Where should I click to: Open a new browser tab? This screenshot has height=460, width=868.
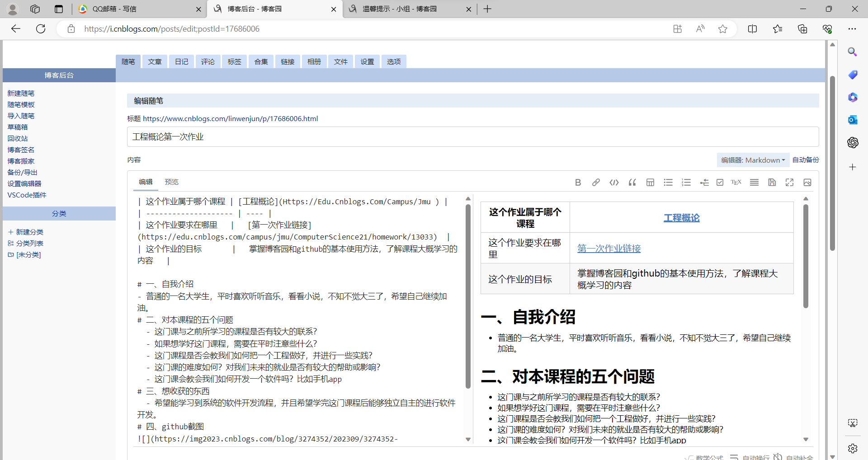tap(487, 9)
